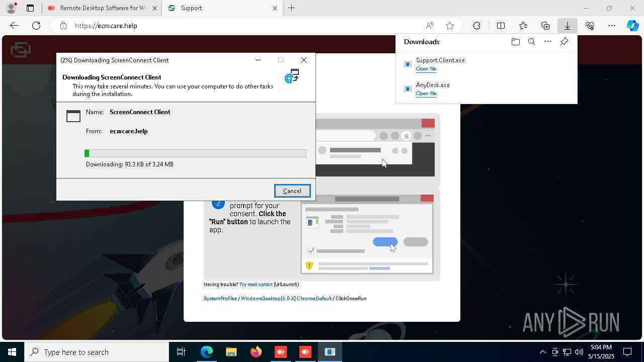Open the ScreenConnect installer taskbar icon
This screenshot has width=644, height=362.
[330, 352]
